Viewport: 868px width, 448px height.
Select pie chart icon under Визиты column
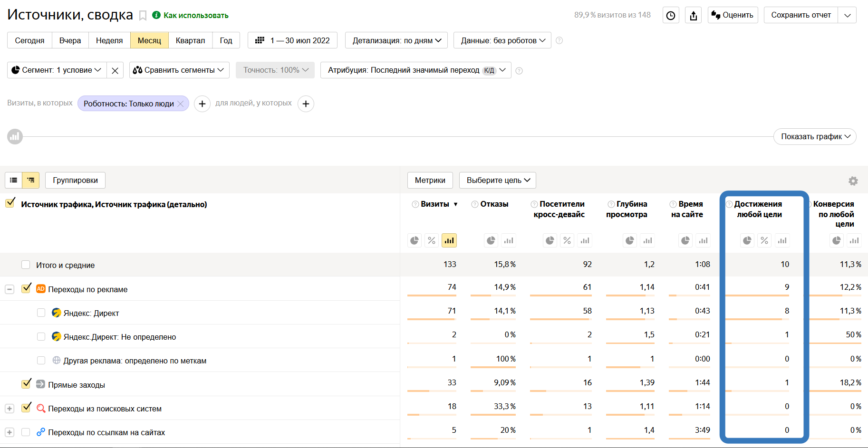coord(415,240)
